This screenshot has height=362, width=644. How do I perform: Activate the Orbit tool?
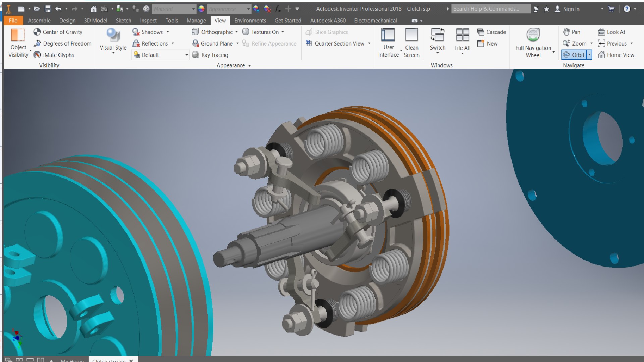pos(574,55)
